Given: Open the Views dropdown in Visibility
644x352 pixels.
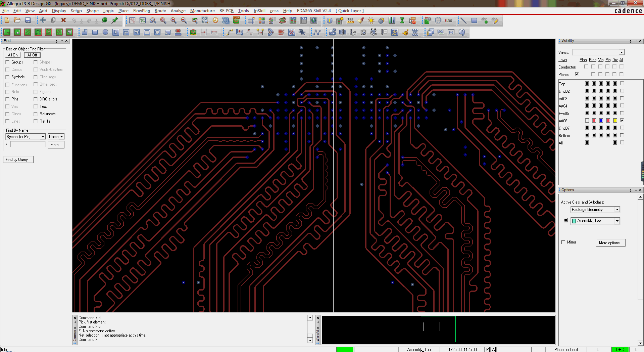Looking at the screenshot, I should pyautogui.click(x=622, y=52).
